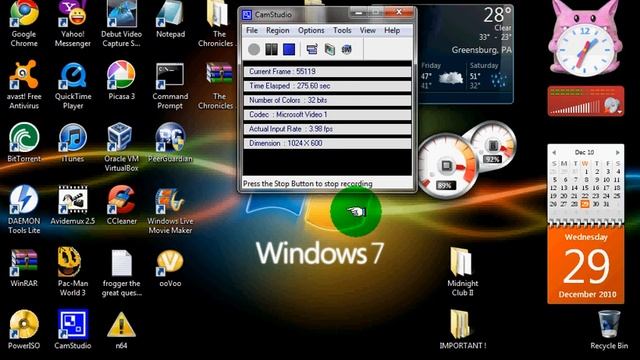Click the Codec : Microsoft Video 1 line
Viewport: 640px width, 360px height.
327,115
